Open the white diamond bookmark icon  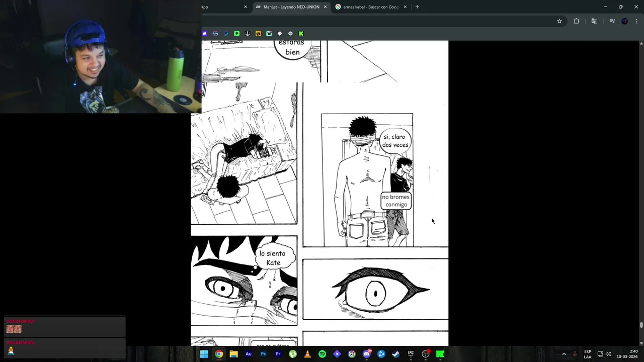[x=280, y=34]
